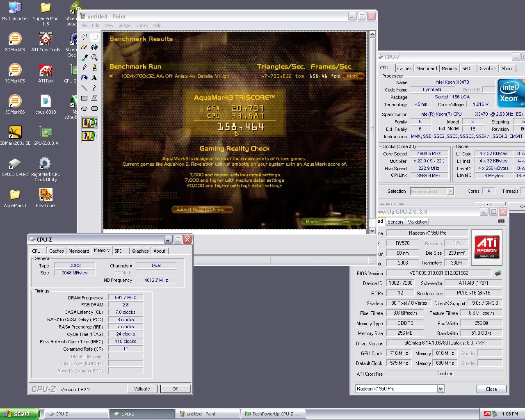
Task: Launch RivaTuner from the desktop
Action: pos(46,198)
